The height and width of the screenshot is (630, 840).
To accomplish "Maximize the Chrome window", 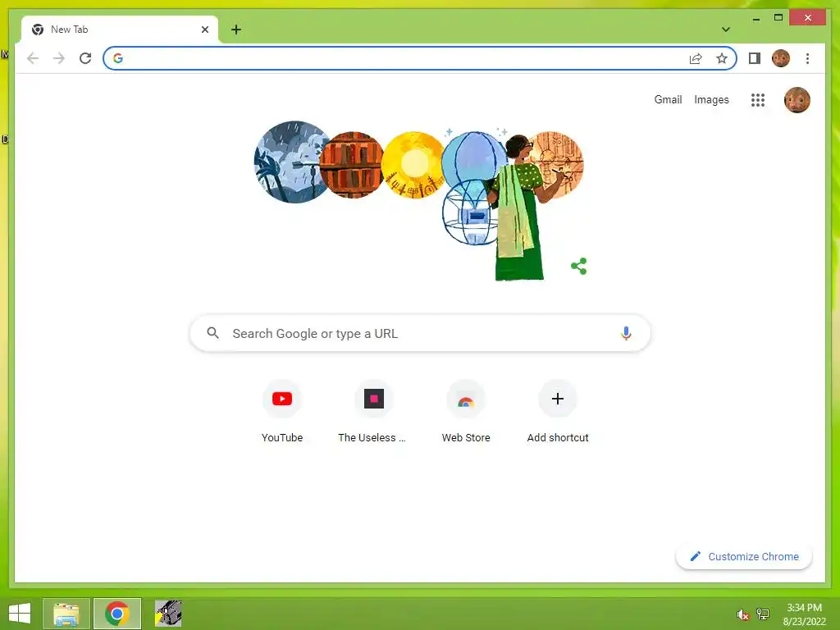I will click(778, 18).
